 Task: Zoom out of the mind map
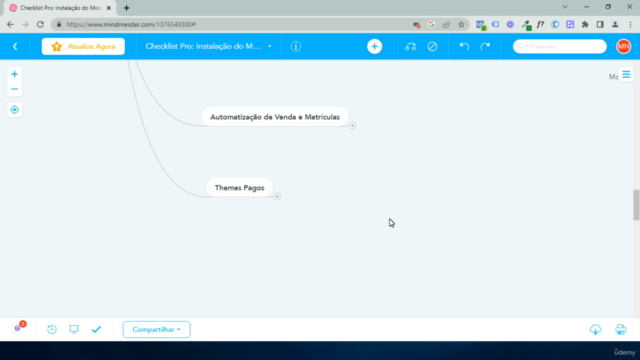(x=14, y=89)
